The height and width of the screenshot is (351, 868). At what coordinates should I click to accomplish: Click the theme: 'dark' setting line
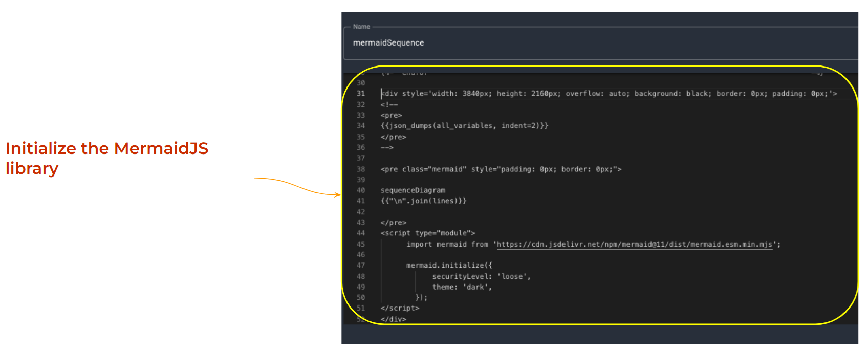click(462, 288)
